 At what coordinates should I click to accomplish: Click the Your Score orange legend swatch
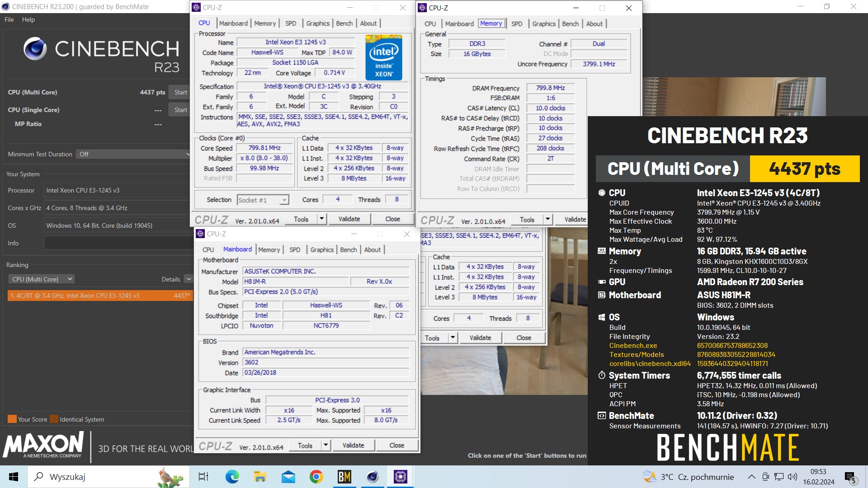[12, 419]
